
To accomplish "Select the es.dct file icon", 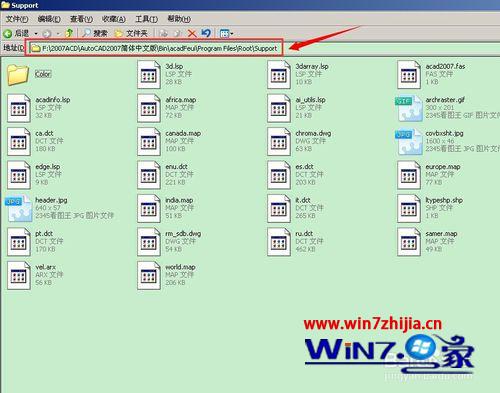I will coord(279,175).
